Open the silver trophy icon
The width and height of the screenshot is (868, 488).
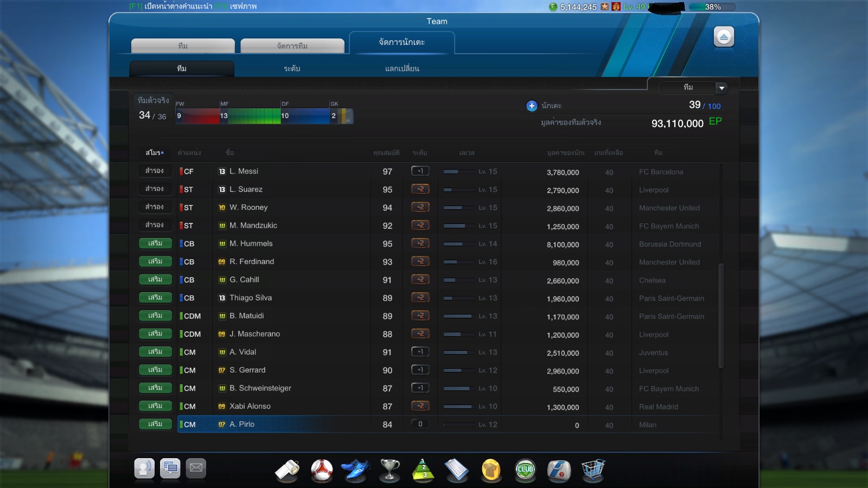390,470
